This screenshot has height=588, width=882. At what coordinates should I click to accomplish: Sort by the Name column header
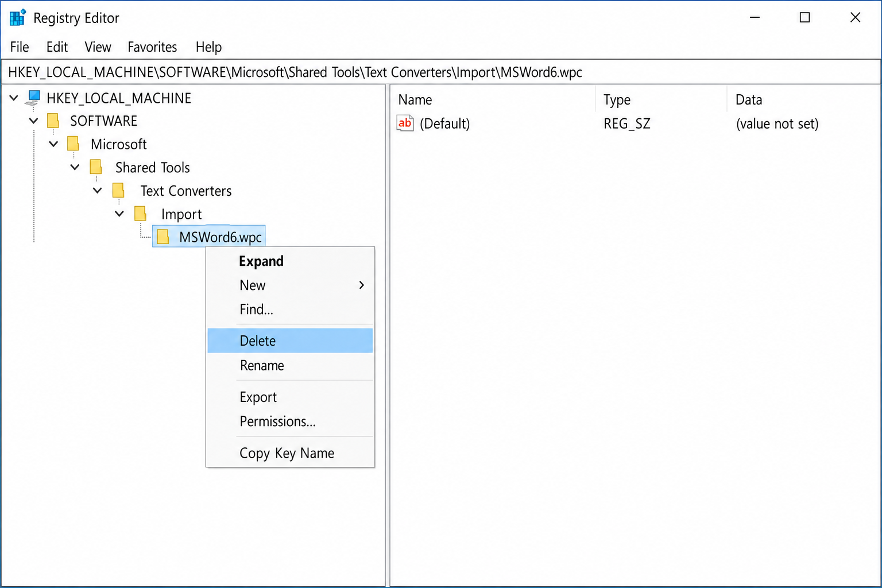[493, 99]
